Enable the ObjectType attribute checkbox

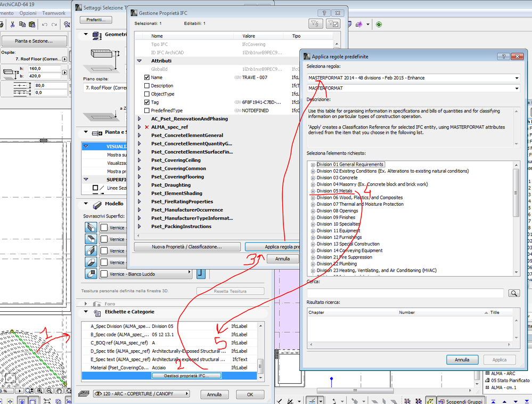(147, 94)
